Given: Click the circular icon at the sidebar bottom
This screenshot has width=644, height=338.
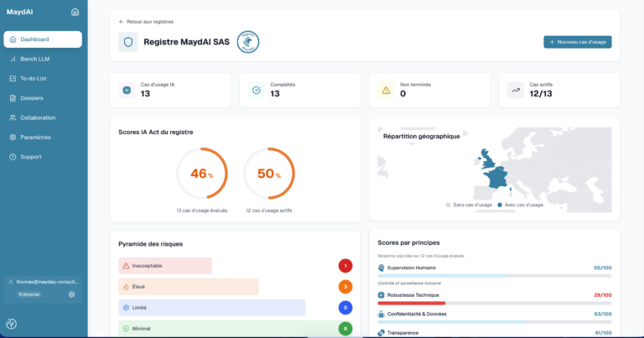Looking at the screenshot, I should coord(12,324).
